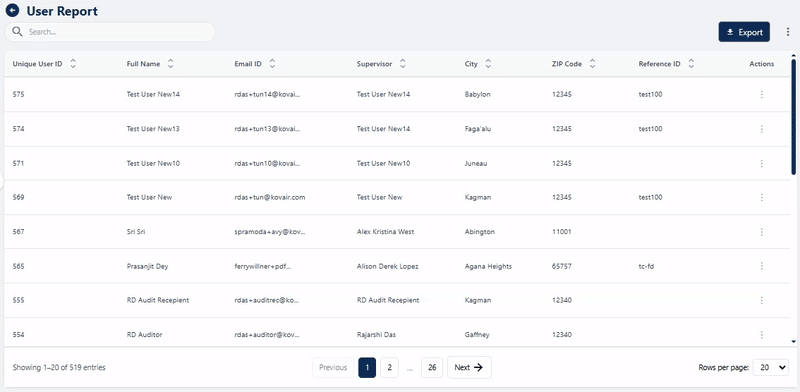The height and width of the screenshot is (392, 800).
Task: Click the supervisor Rajarshi Das
Action: [x=376, y=335]
